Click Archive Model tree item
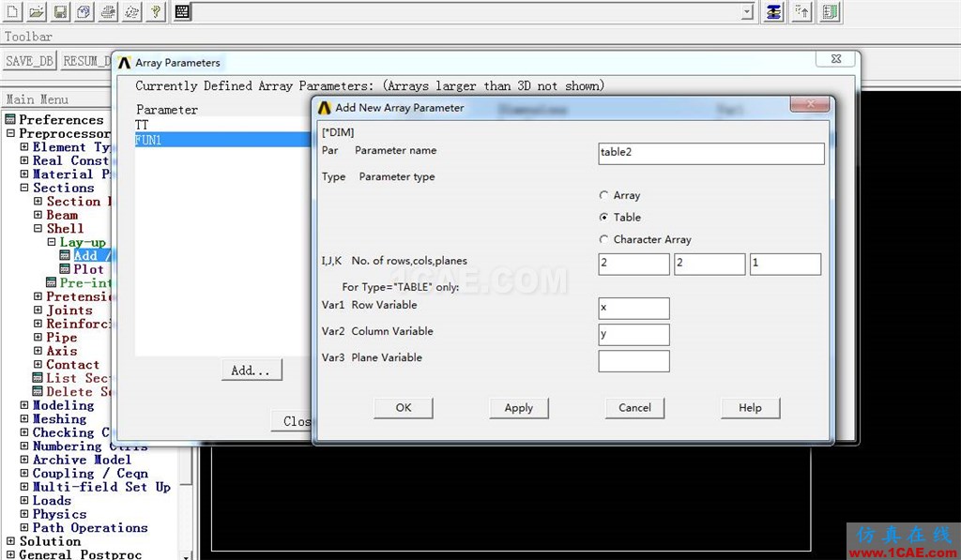This screenshot has width=961, height=560. click(82, 460)
